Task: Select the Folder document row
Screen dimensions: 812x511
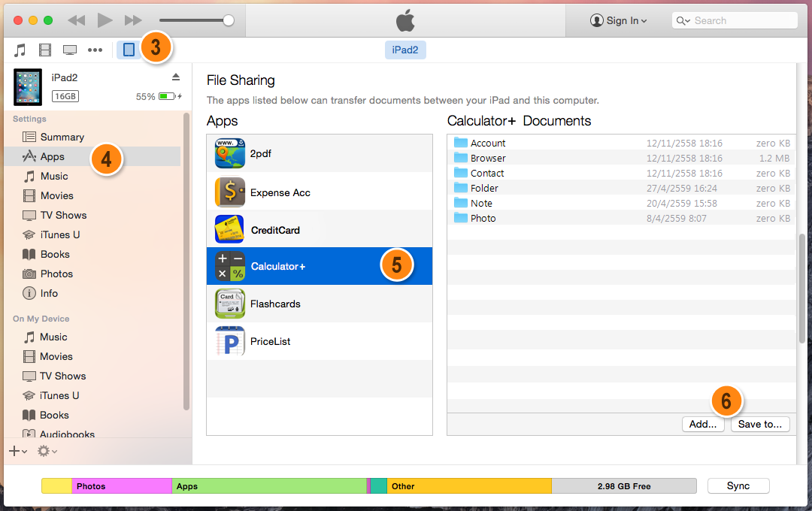Action: tap(622, 188)
